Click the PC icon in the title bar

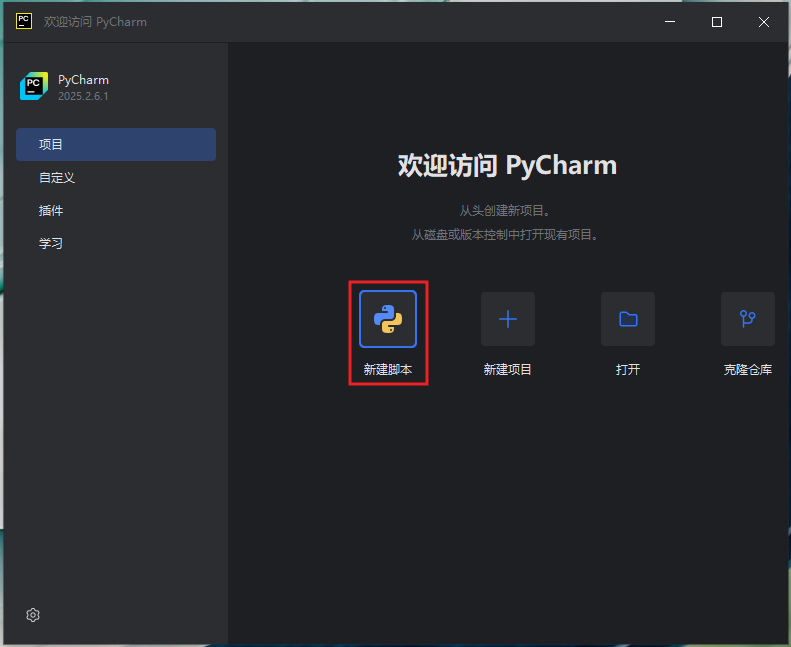24,21
